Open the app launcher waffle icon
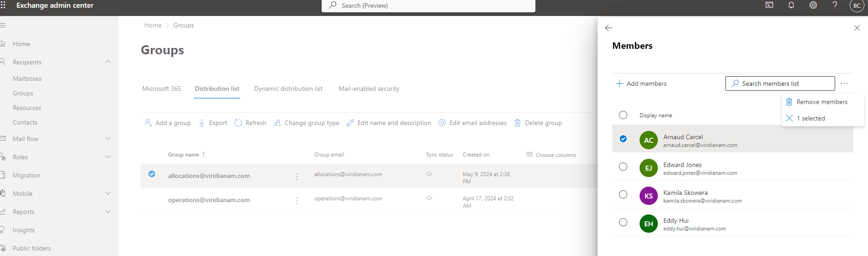868x256 pixels. tap(3, 5)
